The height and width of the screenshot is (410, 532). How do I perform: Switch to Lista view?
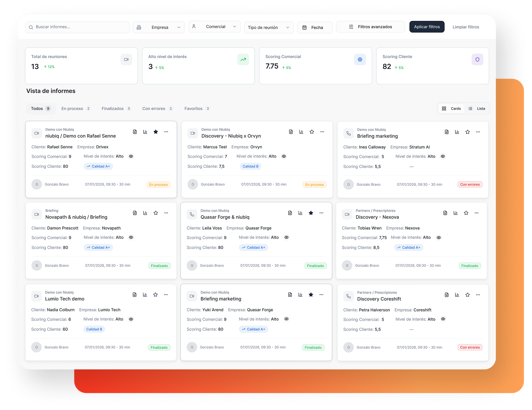point(477,109)
